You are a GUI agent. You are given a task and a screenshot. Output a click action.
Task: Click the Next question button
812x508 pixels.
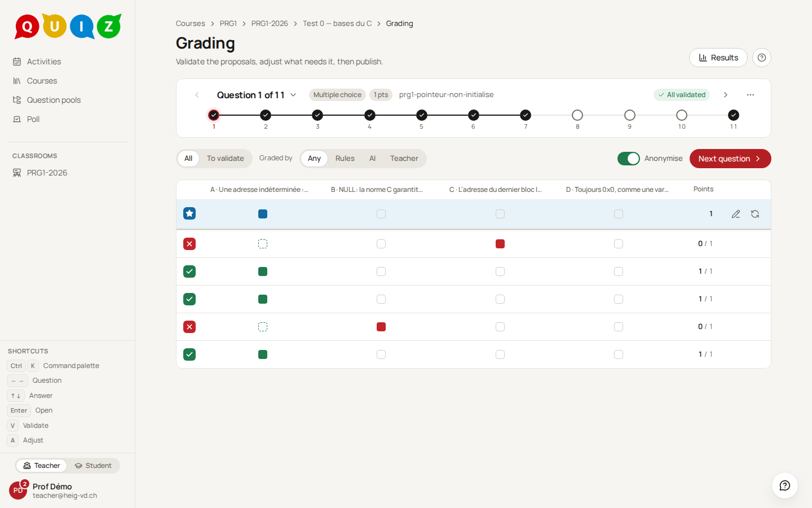coord(730,159)
